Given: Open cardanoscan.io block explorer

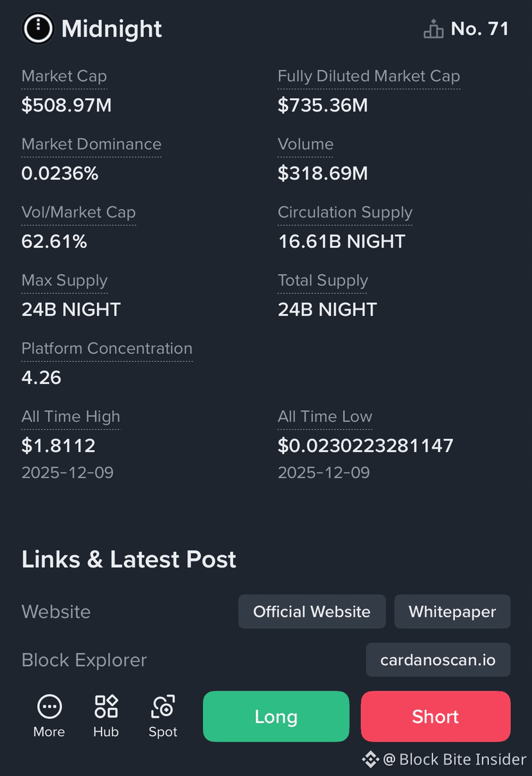Looking at the screenshot, I should 438,660.
